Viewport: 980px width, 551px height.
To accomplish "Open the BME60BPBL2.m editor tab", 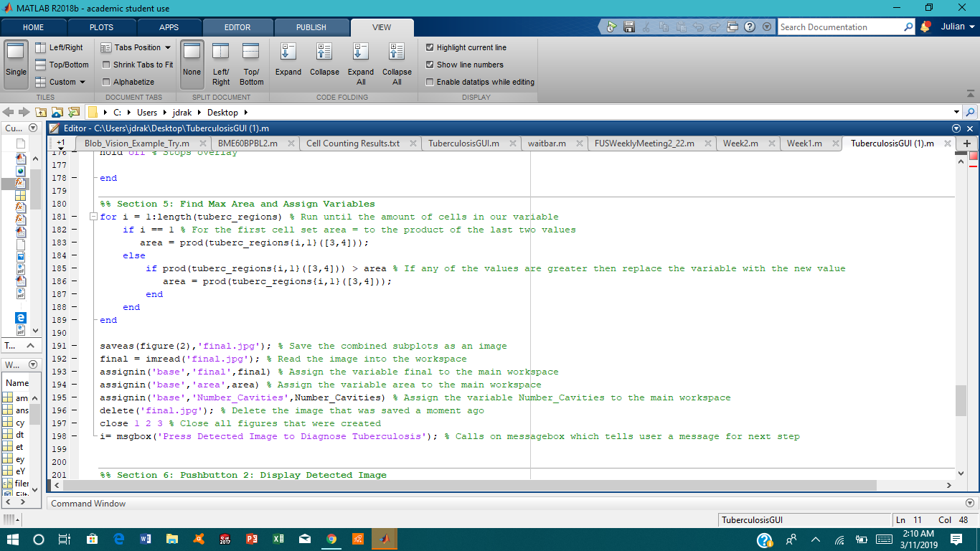I will 248,143.
